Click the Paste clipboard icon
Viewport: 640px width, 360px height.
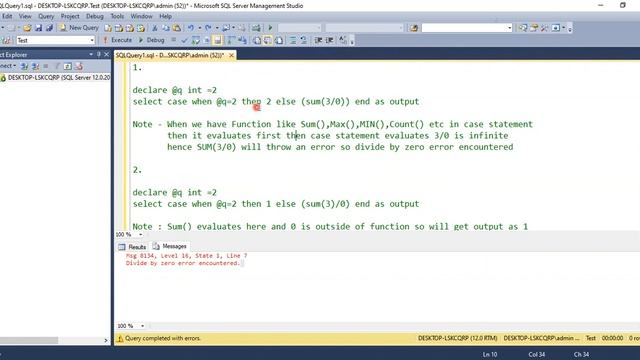point(177,28)
